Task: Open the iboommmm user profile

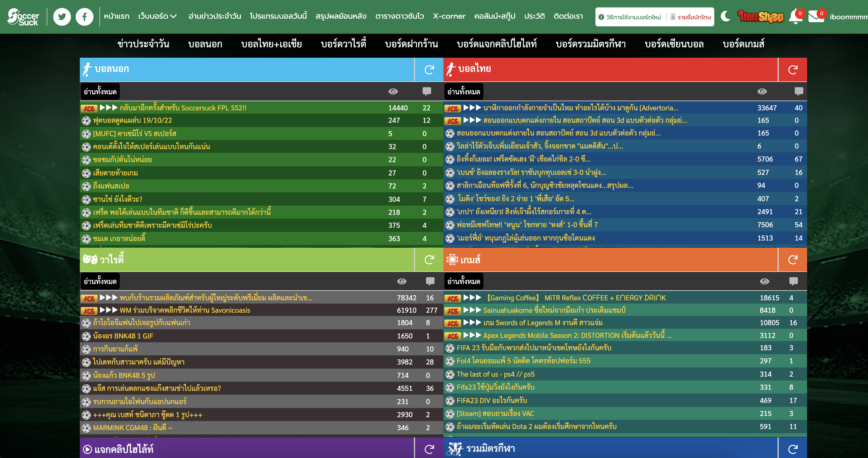Action: click(848, 17)
